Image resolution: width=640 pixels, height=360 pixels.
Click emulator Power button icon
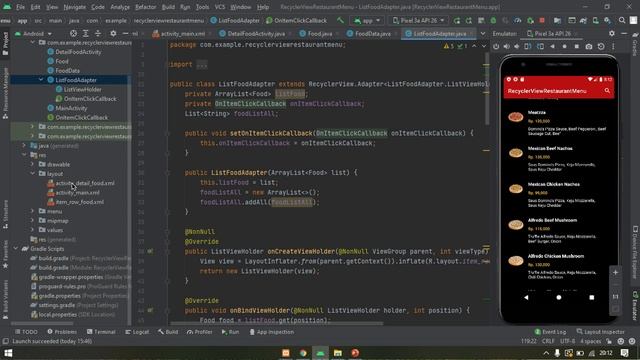(x=496, y=47)
